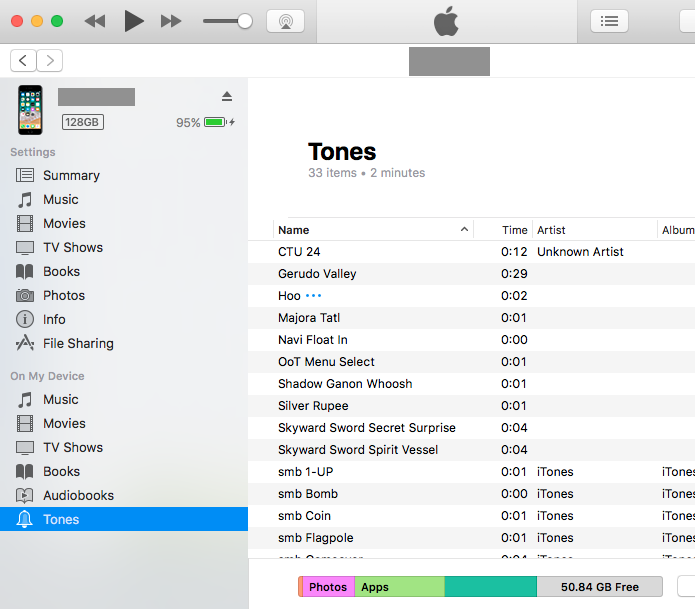The image size is (695, 609).
Task: Open TV Shows under Settings
Action: click(x=73, y=247)
